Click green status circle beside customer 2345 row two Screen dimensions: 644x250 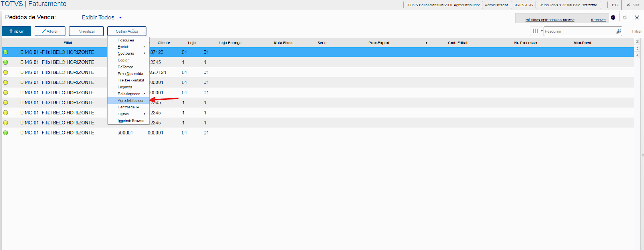(6, 62)
